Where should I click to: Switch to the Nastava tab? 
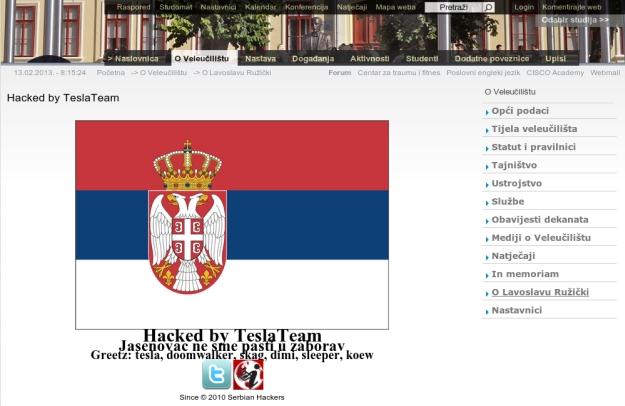[260, 59]
